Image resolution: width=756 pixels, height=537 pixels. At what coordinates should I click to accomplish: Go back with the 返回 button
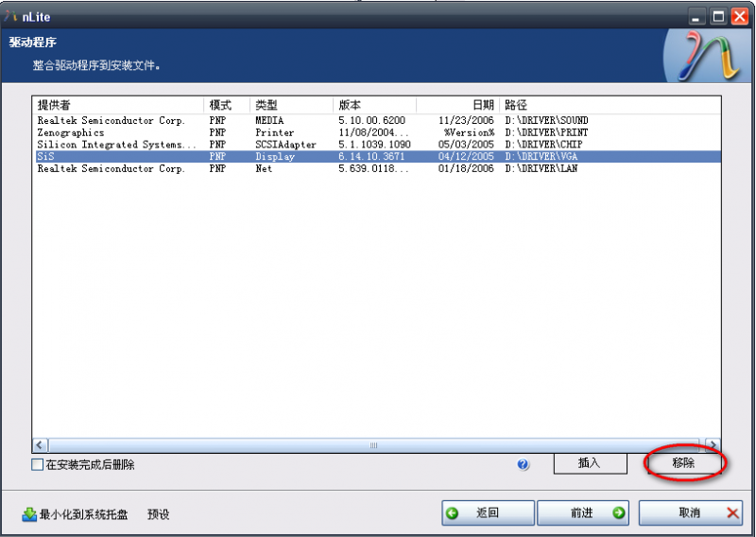click(x=488, y=512)
